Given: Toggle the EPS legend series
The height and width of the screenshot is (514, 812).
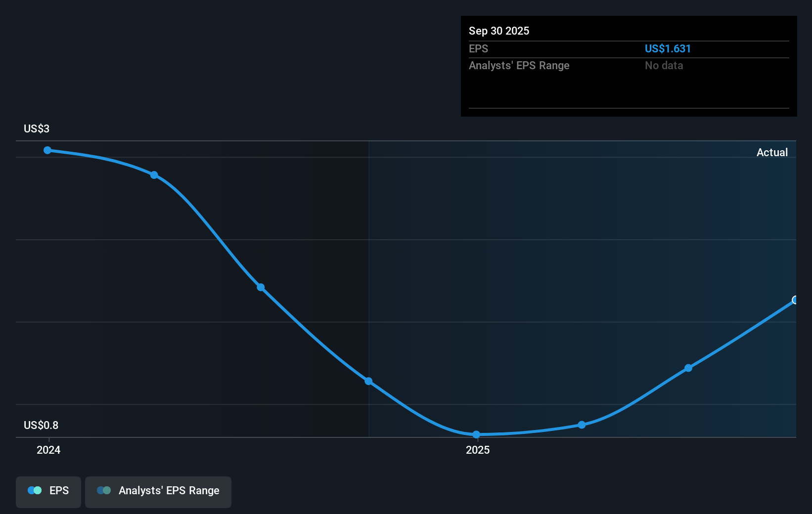Looking at the screenshot, I should pyautogui.click(x=48, y=492).
